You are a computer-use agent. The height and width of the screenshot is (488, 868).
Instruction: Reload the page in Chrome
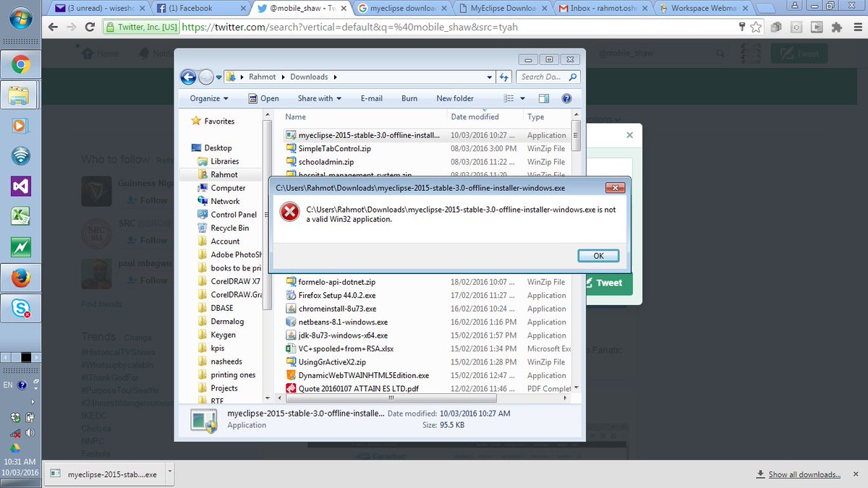pyautogui.click(x=90, y=27)
